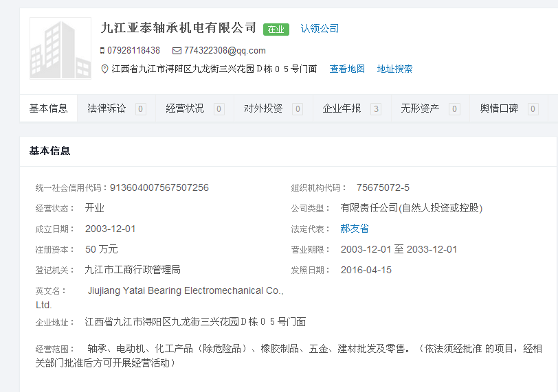
Task: Click the count badge 3 beside 企业年报
Action: 376,109
